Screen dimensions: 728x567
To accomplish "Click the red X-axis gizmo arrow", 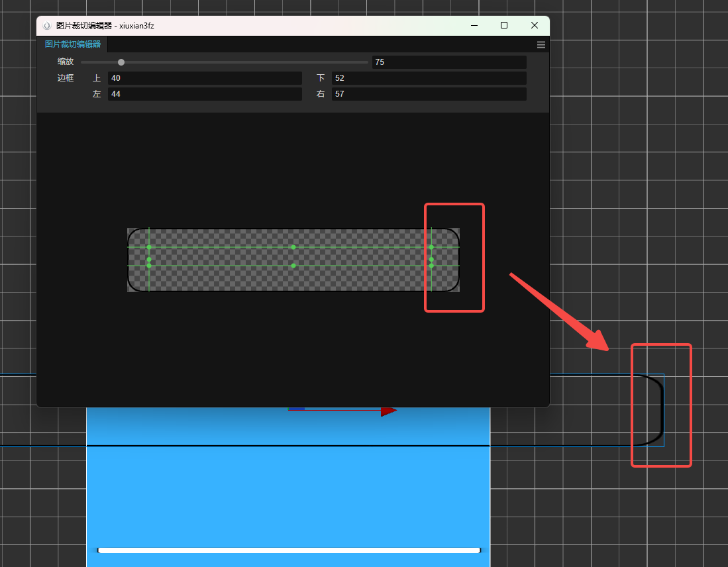I will [388, 411].
